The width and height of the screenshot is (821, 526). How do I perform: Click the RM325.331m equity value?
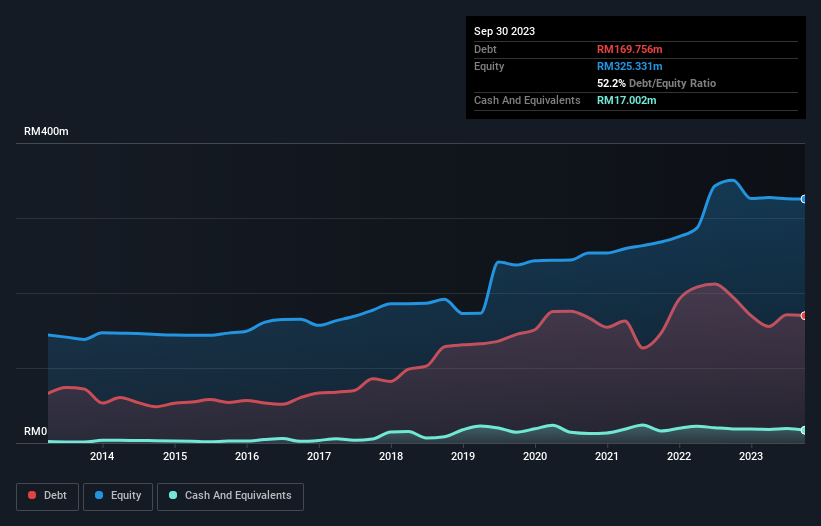629,66
